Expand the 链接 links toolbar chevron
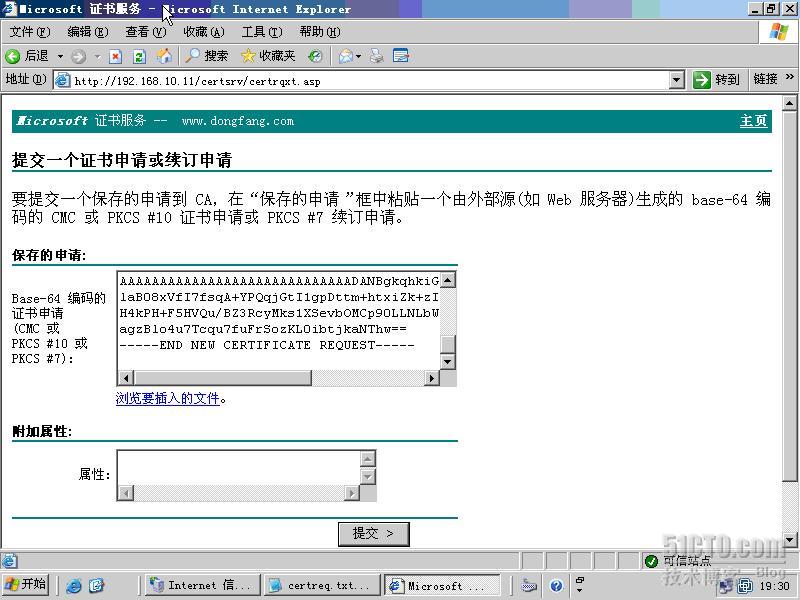This screenshot has width=800, height=600. tap(790, 77)
